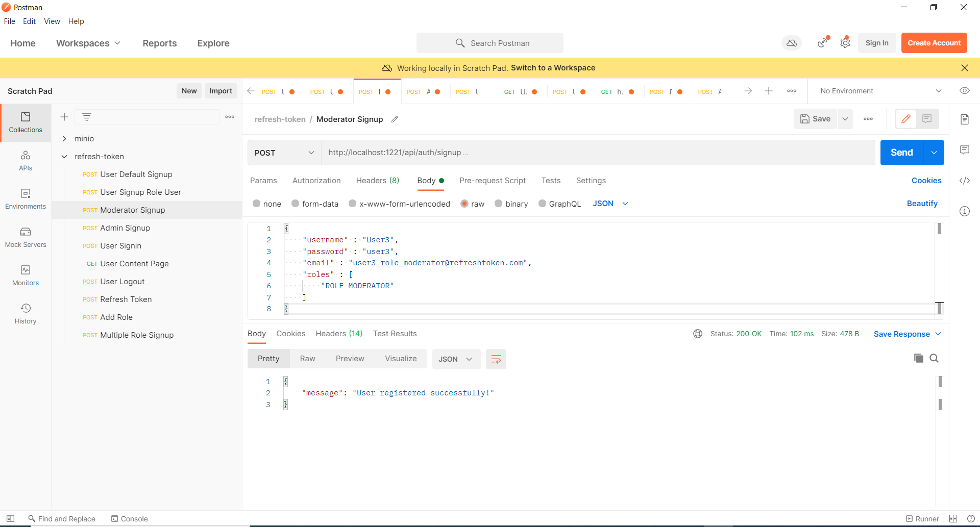Screen dimensions: 980x527
Task: Click the Create Account button
Action: click(x=934, y=43)
